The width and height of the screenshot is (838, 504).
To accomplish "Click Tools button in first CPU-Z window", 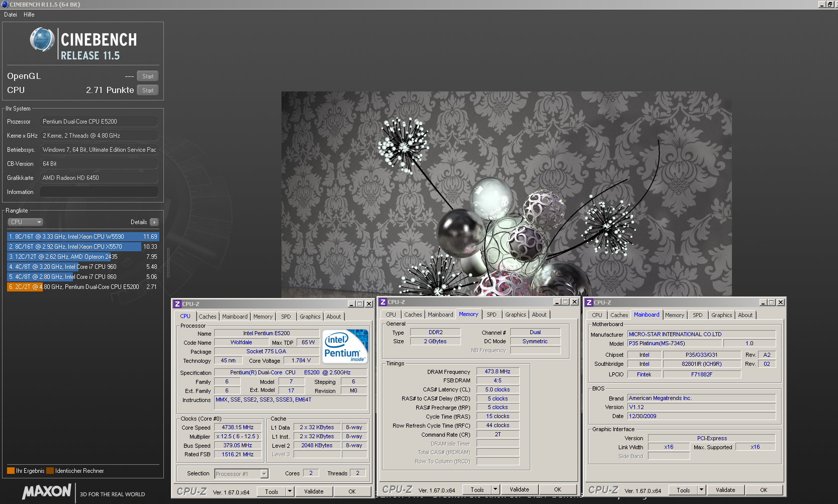I will (x=272, y=491).
